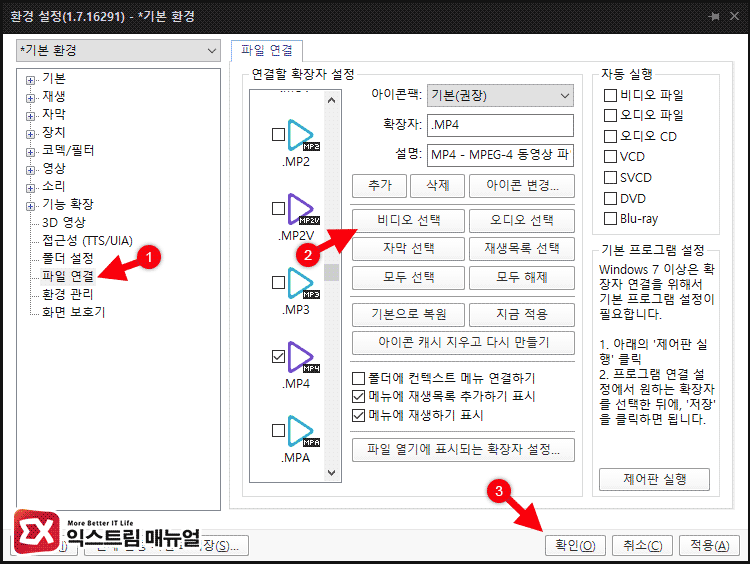This screenshot has height=564, width=750.
Task: Click the 적용(A) button
Action: 709,545
